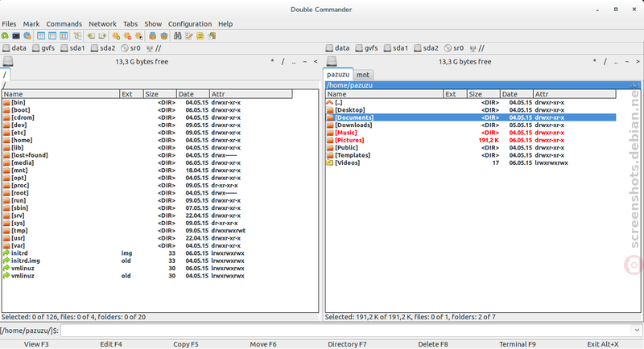Click the /home/pazuzu path bar
Screen dimensions: 644x349
pos(482,85)
